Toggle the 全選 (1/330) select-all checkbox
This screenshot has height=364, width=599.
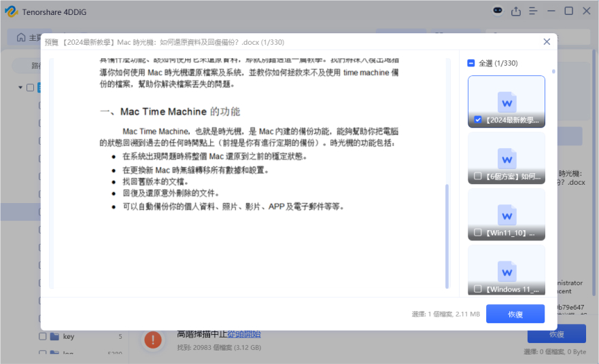coord(471,63)
